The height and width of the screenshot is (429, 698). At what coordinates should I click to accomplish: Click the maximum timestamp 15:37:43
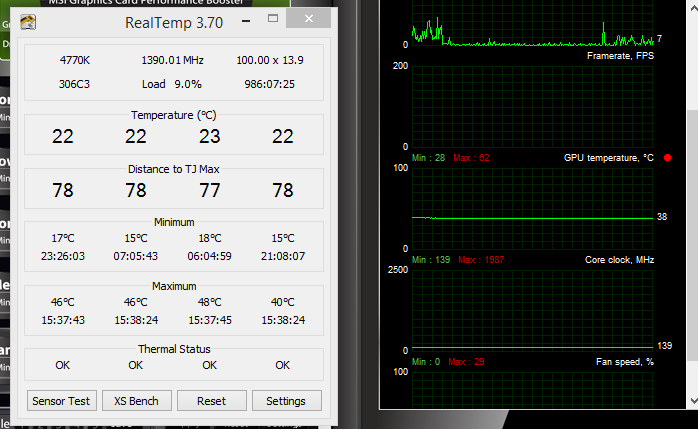point(63,320)
